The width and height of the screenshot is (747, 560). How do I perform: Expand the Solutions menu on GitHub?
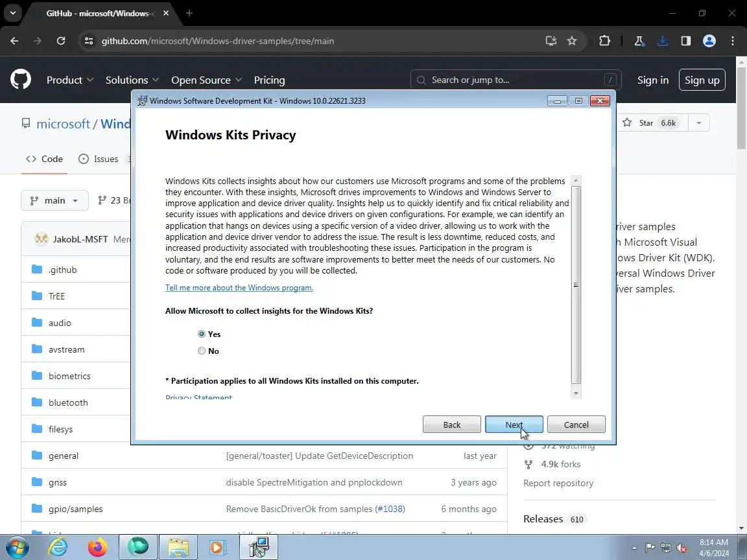tap(132, 80)
